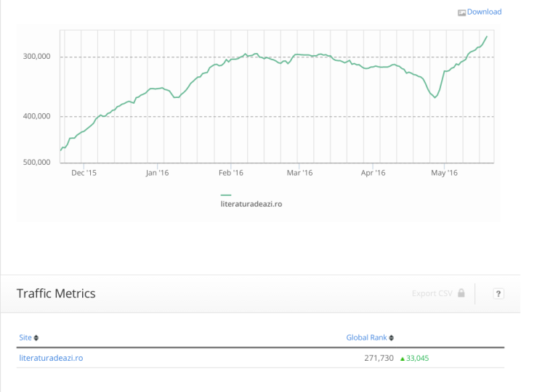Click the 500,000 y-axis label
This screenshot has height=392, width=553.
[x=36, y=163]
